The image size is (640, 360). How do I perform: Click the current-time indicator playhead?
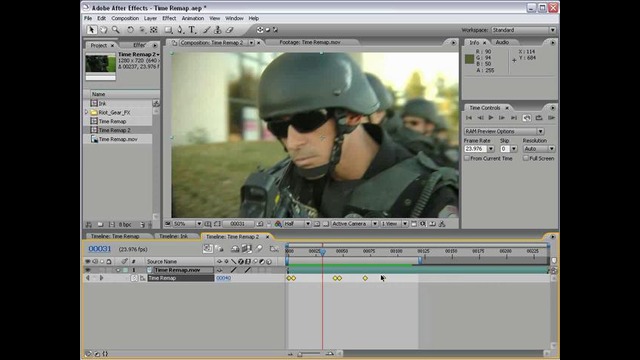(323, 252)
